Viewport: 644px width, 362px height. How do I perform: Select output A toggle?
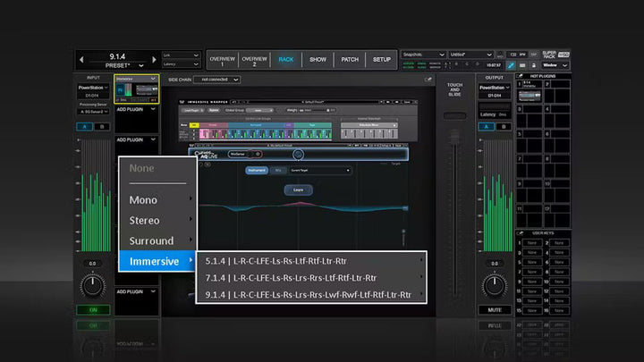tap(487, 127)
